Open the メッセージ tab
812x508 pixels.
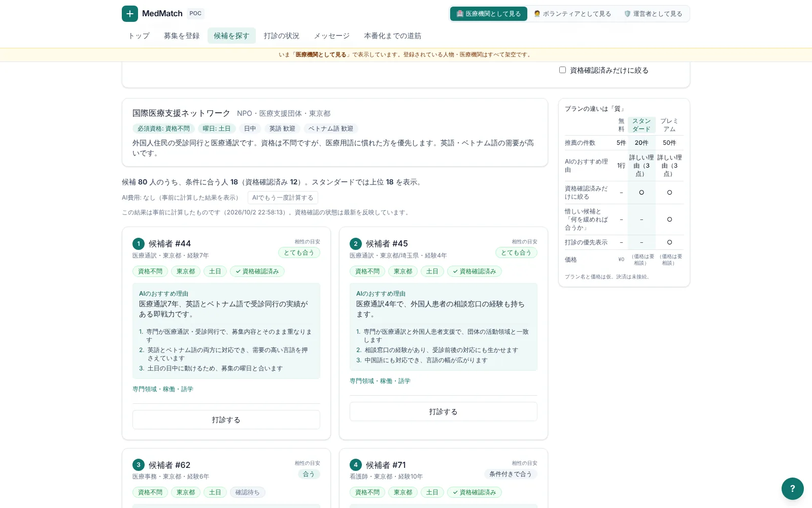pos(331,36)
